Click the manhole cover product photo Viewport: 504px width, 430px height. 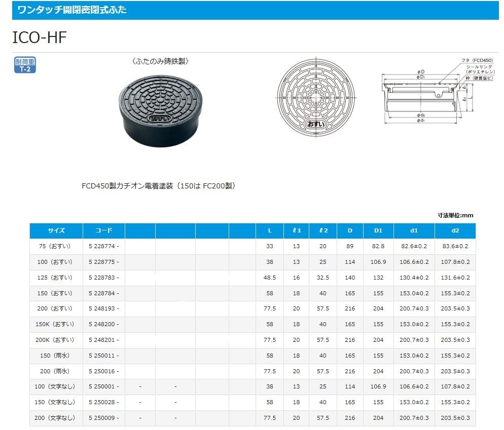pos(161,111)
